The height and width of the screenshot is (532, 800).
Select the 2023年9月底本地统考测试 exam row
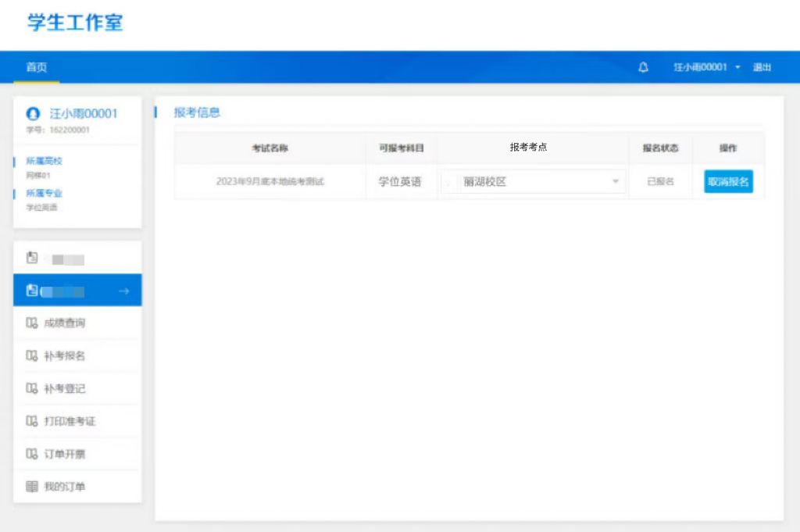(x=270, y=182)
